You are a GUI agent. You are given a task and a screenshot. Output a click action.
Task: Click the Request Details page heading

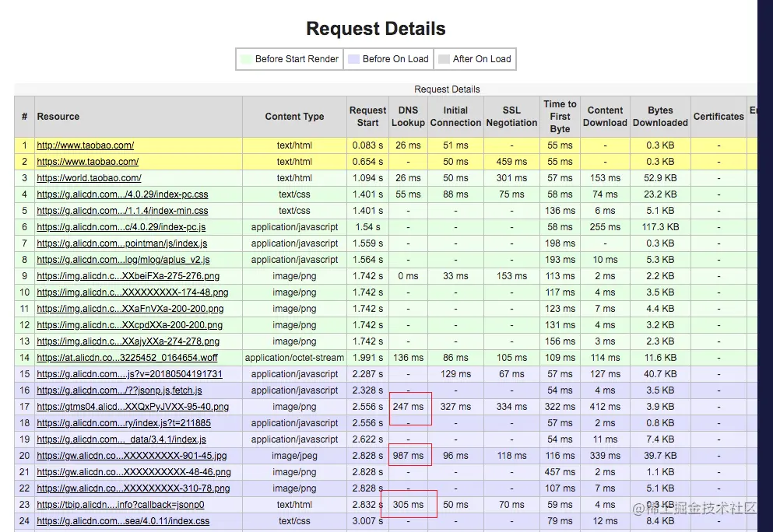click(x=376, y=29)
